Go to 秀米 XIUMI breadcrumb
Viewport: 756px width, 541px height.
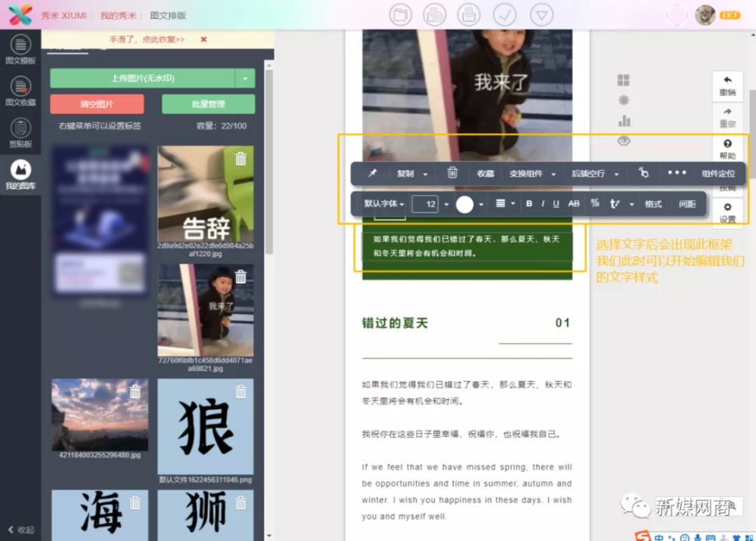click(64, 15)
